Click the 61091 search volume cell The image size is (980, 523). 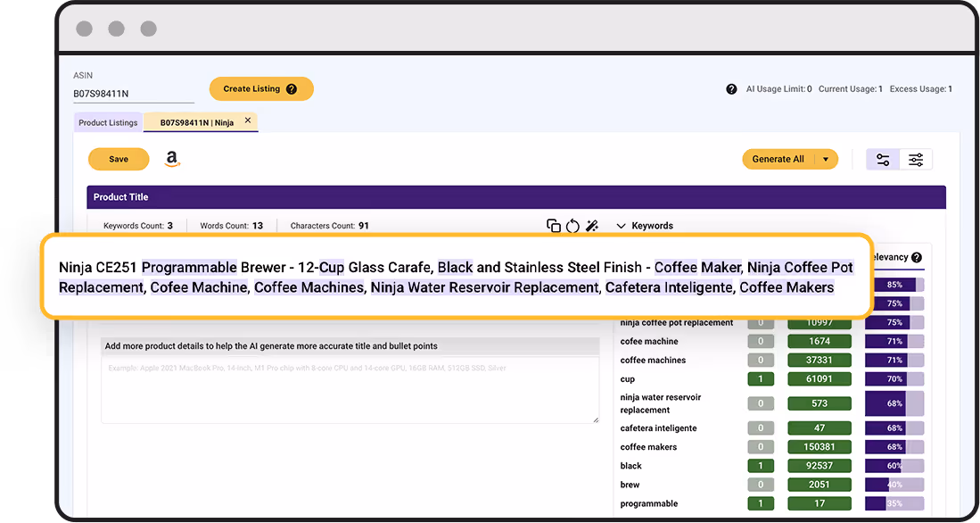coord(819,379)
